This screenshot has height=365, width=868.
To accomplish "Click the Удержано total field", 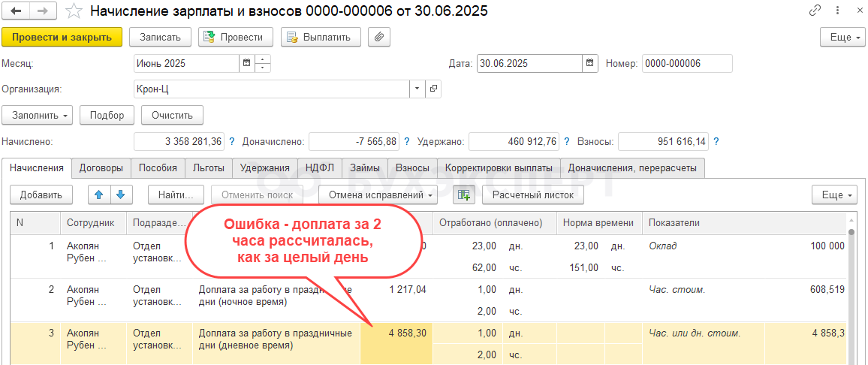I will [x=514, y=141].
